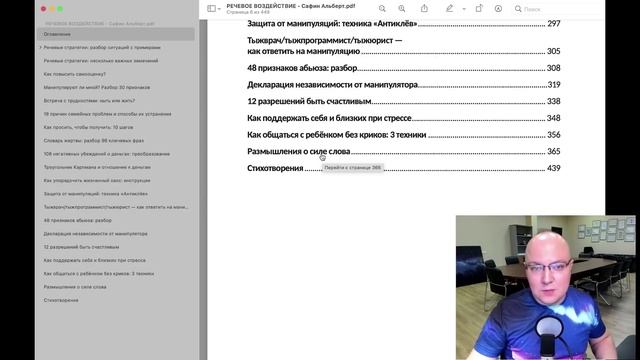Open Встреча с трудностями sidebar entry

click(x=89, y=101)
